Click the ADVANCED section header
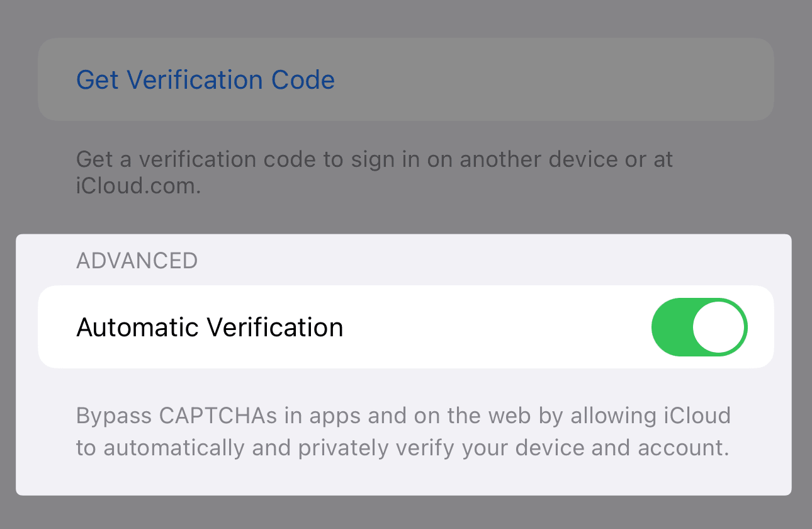This screenshot has height=529, width=812. point(137,260)
